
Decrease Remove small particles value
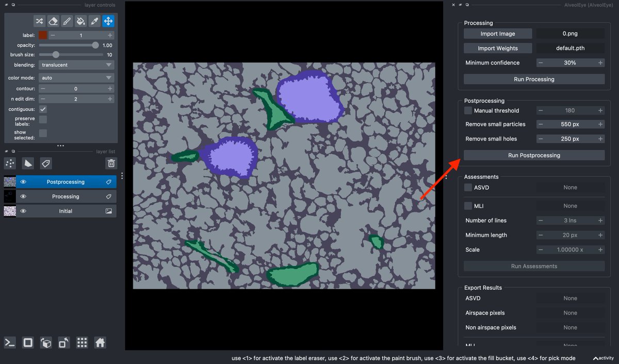click(x=540, y=124)
